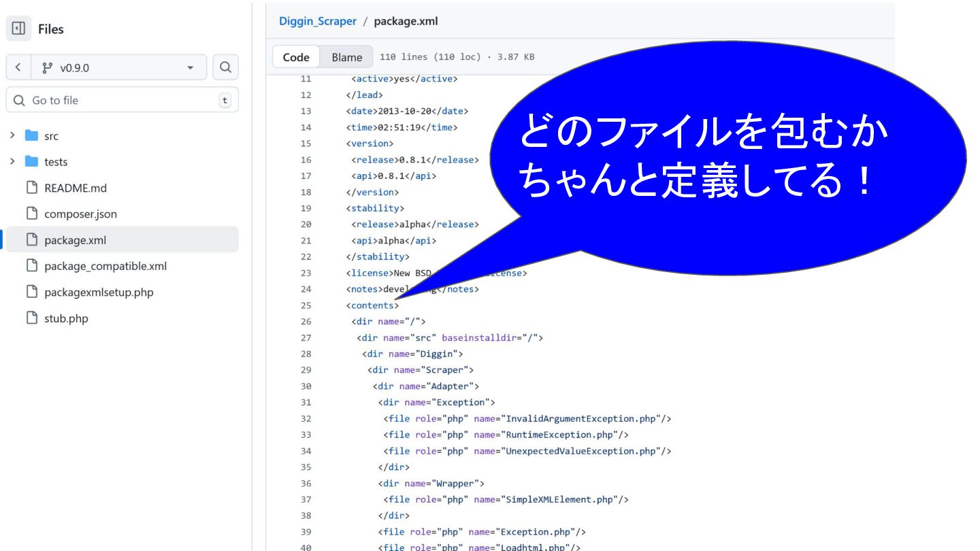Click the "Files" panel heading
The height and width of the screenshot is (551, 980).
pyautogui.click(x=51, y=29)
